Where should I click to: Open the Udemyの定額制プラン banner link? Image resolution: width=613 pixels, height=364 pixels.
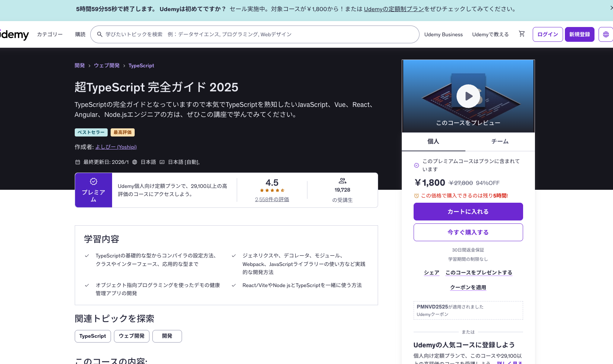(x=394, y=9)
